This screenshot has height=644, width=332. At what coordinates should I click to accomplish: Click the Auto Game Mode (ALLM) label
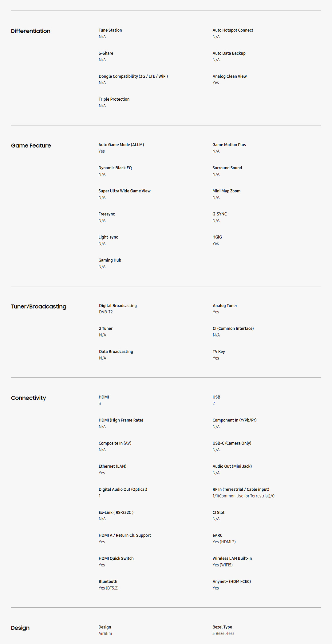tap(121, 145)
